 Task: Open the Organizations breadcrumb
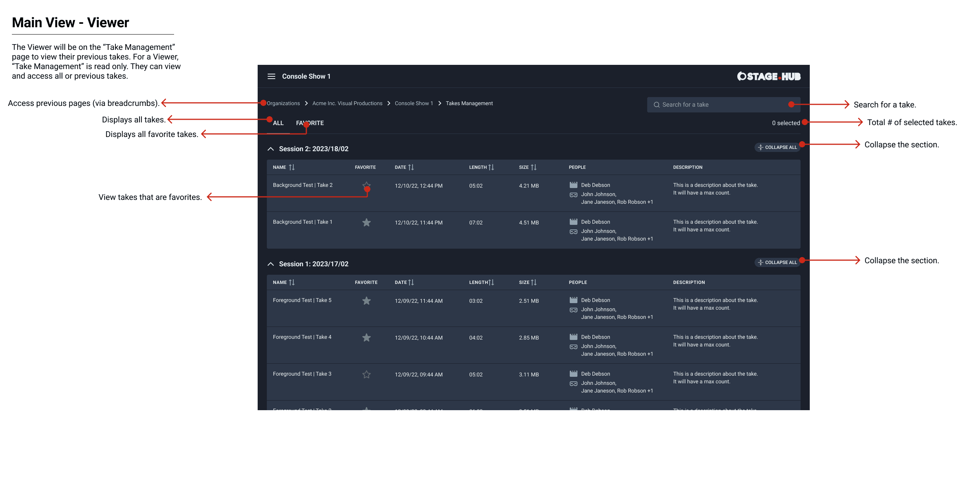[283, 103]
